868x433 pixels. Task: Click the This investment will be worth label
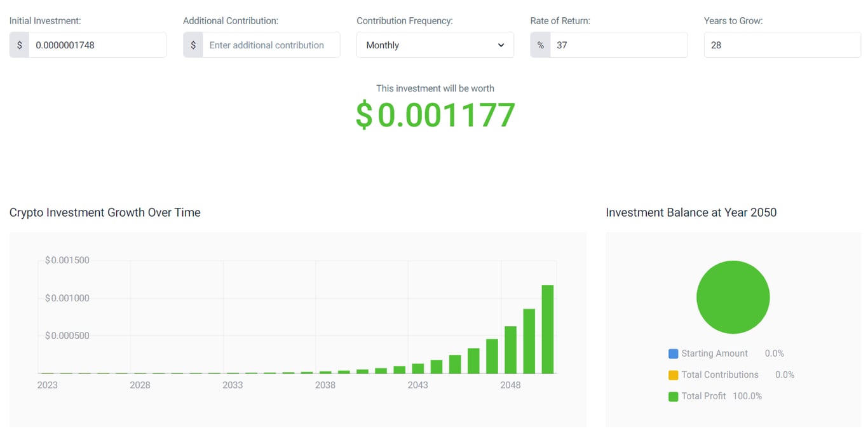pyautogui.click(x=435, y=88)
